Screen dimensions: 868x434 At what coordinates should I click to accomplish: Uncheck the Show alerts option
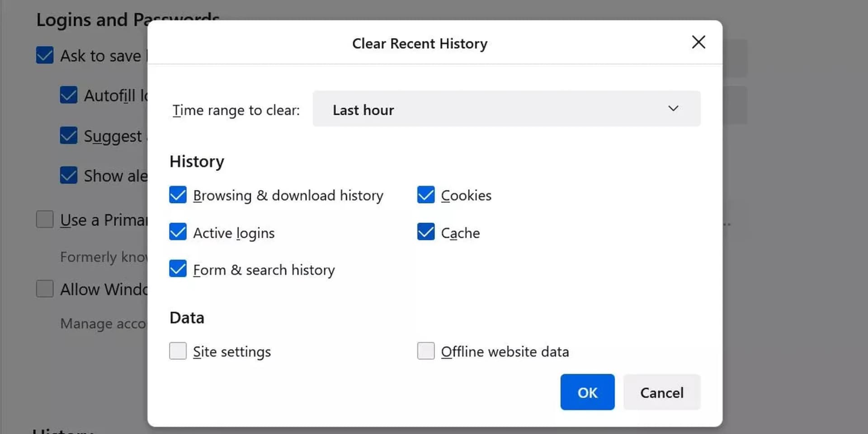pyautogui.click(x=68, y=175)
